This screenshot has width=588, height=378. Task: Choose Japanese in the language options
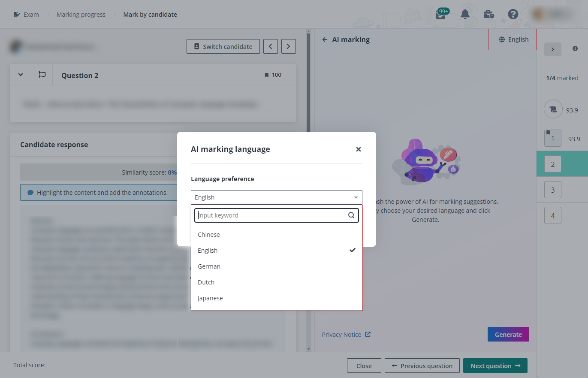pos(210,298)
